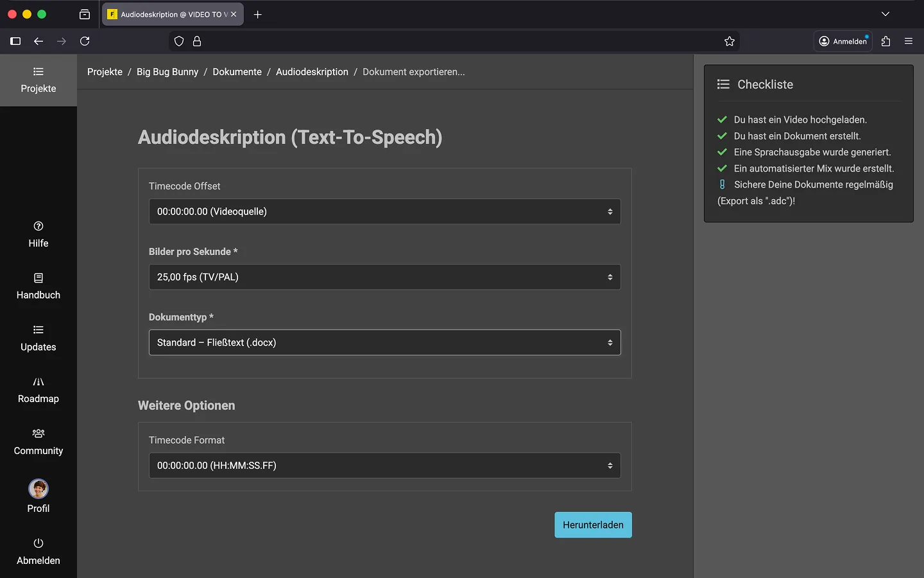Click the Herunterladen button
Screen dimensions: 924x578
click(x=592, y=525)
